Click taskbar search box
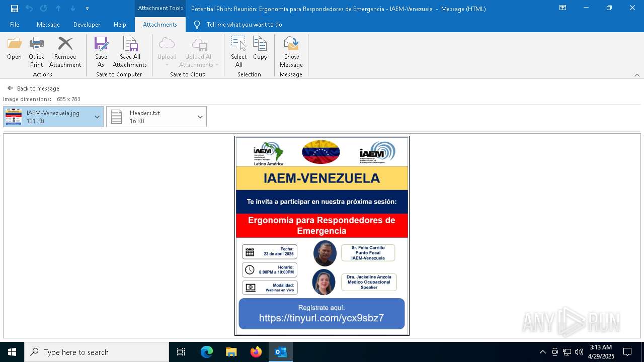The image size is (644, 362). point(97,352)
